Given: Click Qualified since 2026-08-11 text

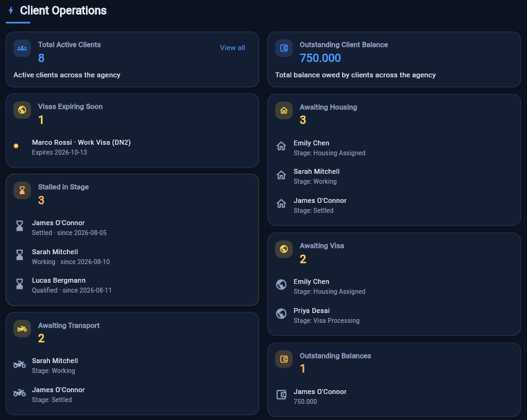Looking at the screenshot, I should [72, 290].
